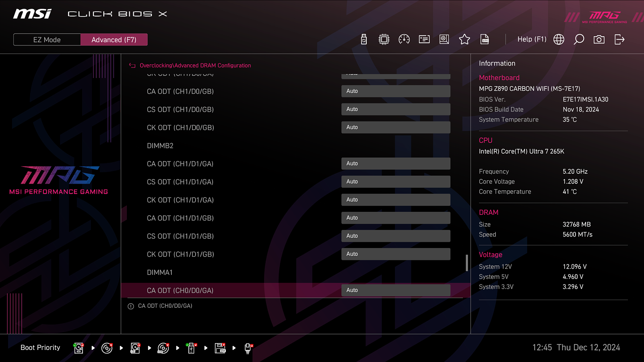Switch to EZ Mode
The image size is (644, 362).
point(47,40)
